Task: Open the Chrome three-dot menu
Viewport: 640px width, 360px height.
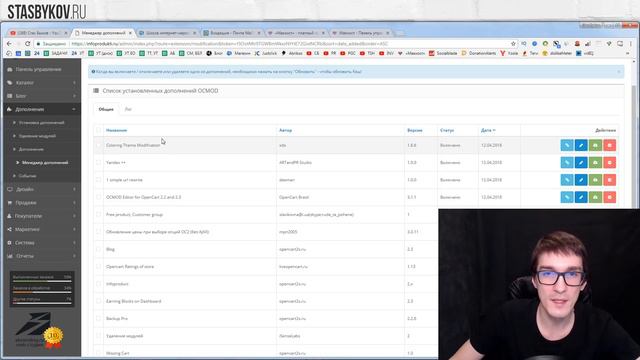Action: click(631, 44)
